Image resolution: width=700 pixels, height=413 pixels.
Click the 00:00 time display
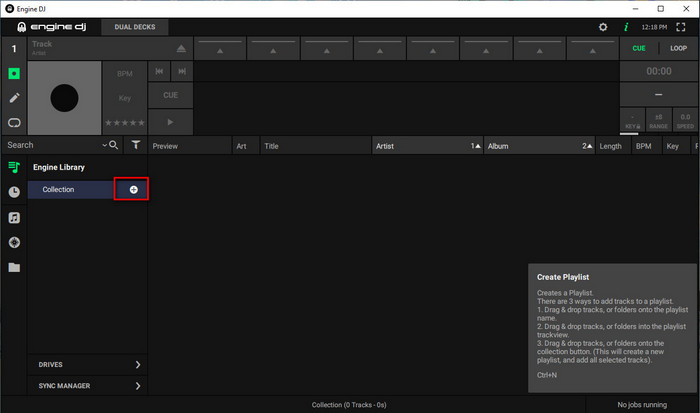(658, 71)
